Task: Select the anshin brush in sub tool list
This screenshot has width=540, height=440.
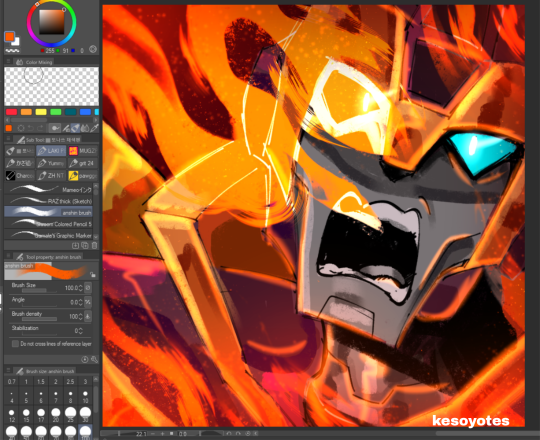Action: 49,212
